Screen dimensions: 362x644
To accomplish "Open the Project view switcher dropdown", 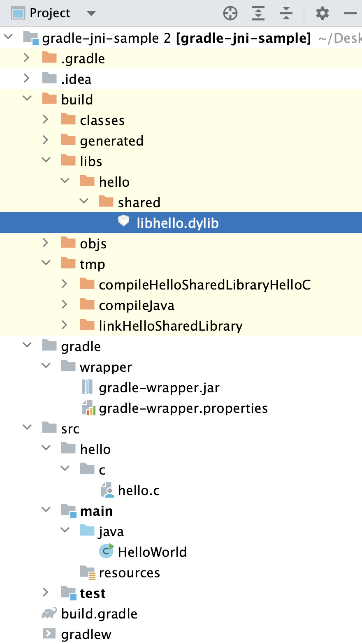I will pyautogui.click(x=91, y=13).
